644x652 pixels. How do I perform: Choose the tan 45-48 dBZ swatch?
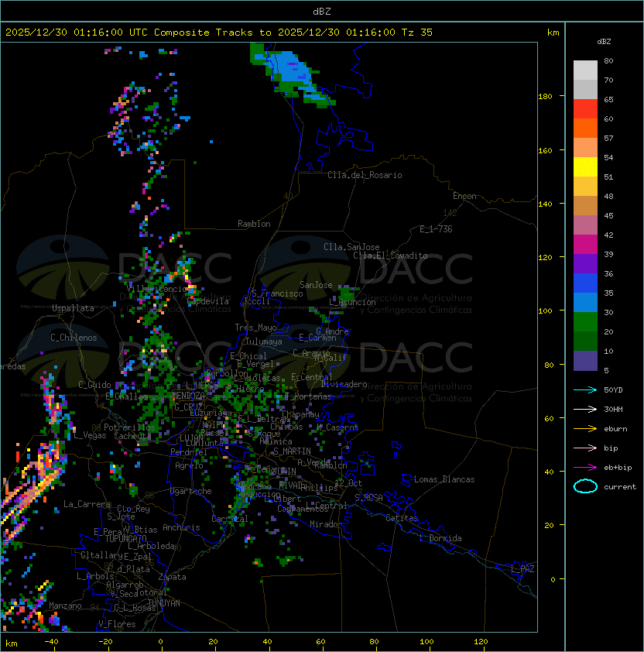coord(585,205)
